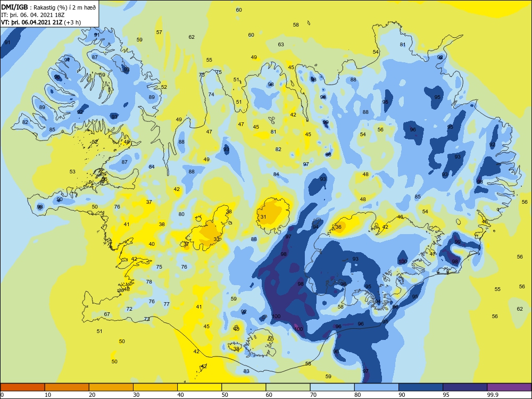Viewport: 532px width, 399px height.
Task: Click the 60–70 pale green legend swatch
Action: 288,387
